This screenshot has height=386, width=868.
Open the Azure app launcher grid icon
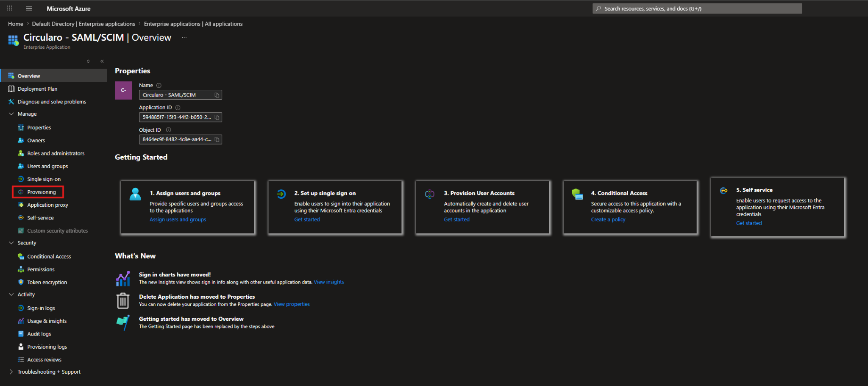10,8
